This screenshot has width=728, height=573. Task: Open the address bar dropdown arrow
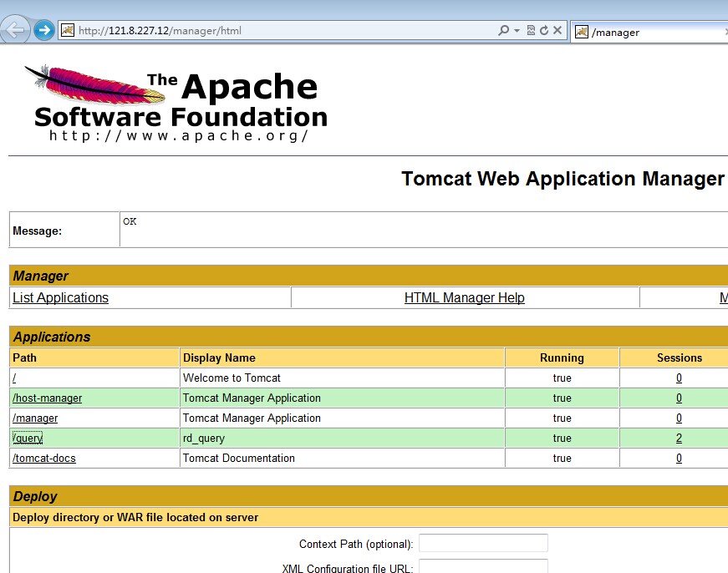tap(517, 31)
